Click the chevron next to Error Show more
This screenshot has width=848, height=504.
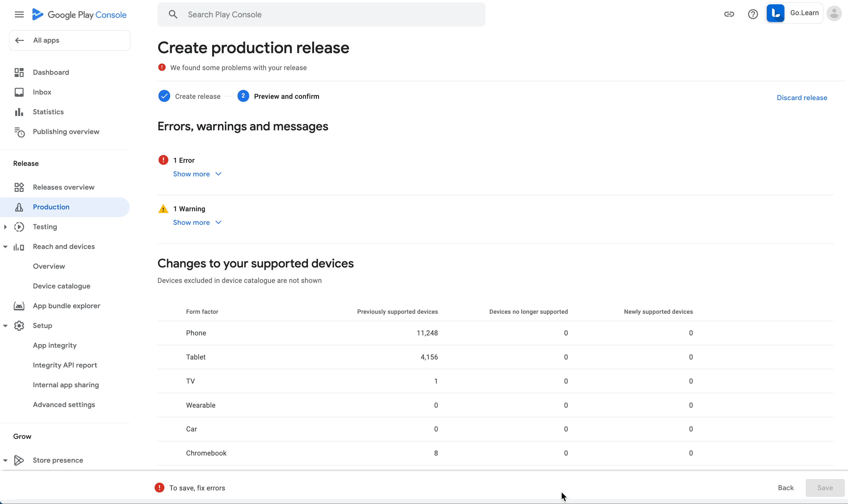click(x=218, y=174)
